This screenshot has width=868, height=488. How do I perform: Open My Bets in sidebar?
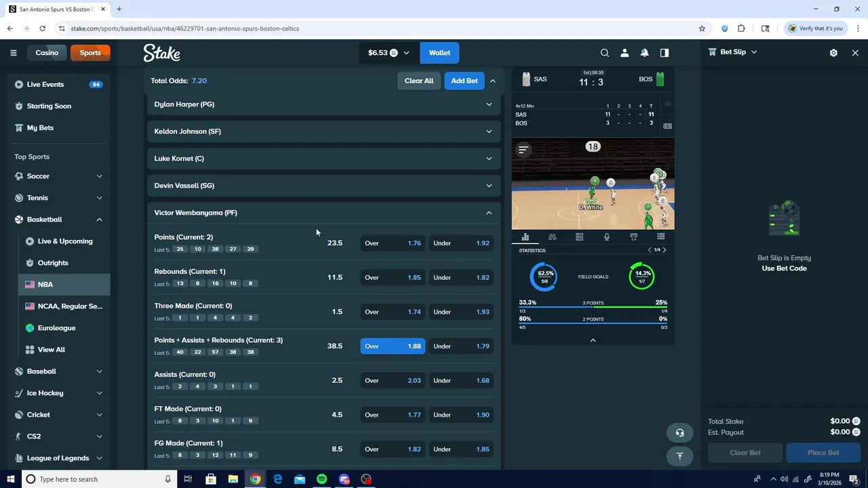coord(58,127)
